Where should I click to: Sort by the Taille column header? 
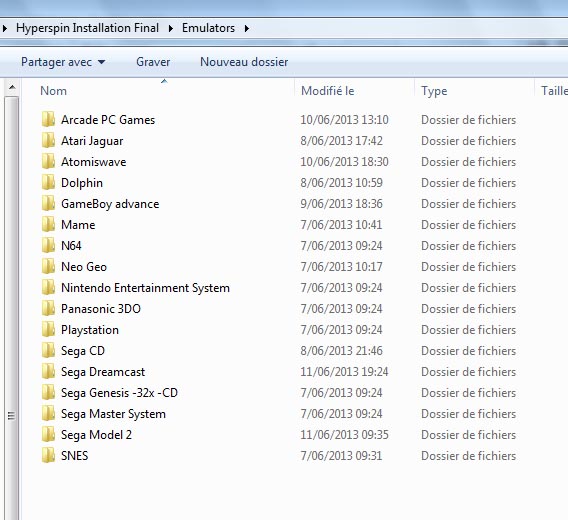(554, 91)
